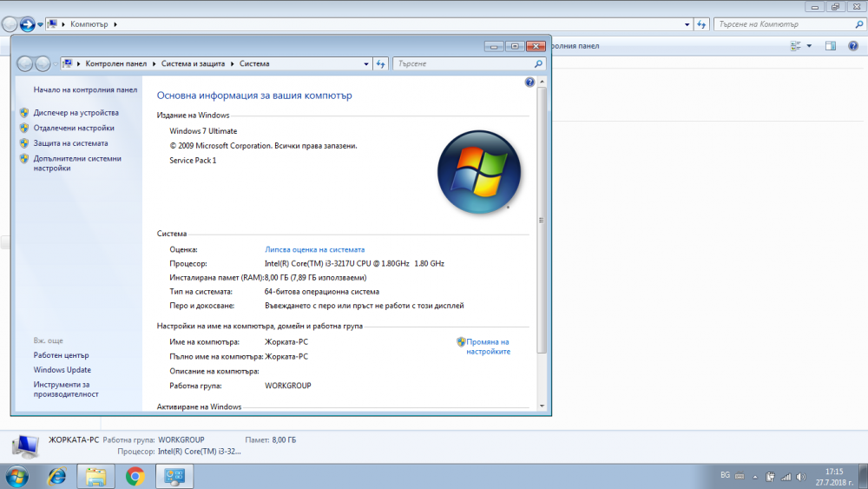Switch to Control Panel taskbar item
The width and height of the screenshot is (868, 489).
[x=174, y=476]
